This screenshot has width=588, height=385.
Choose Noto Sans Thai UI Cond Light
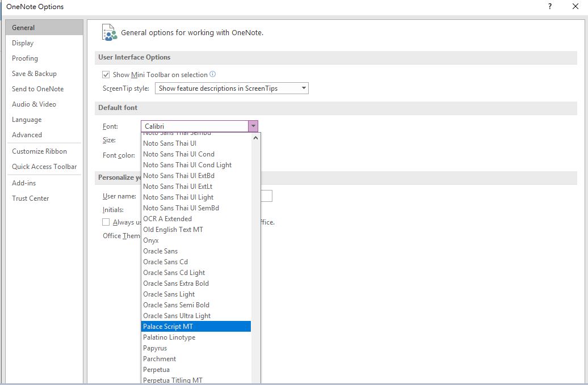196,165
